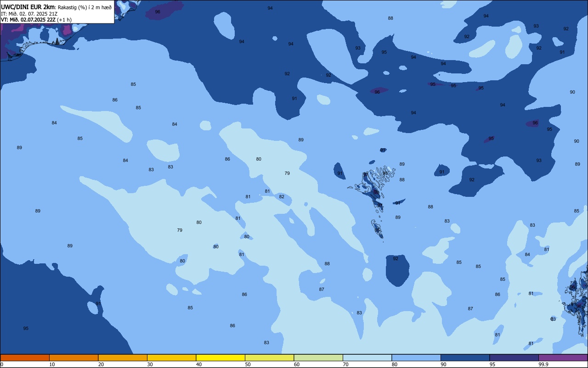Pick the 60–70% pale green legend swatch
The height and width of the screenshot is (368, 588).
tap(318, 357)
